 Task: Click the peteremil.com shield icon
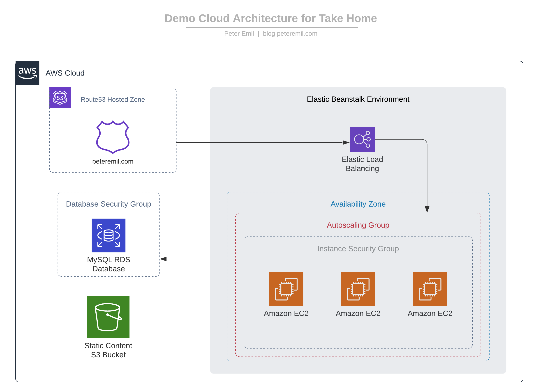[113, 137]
